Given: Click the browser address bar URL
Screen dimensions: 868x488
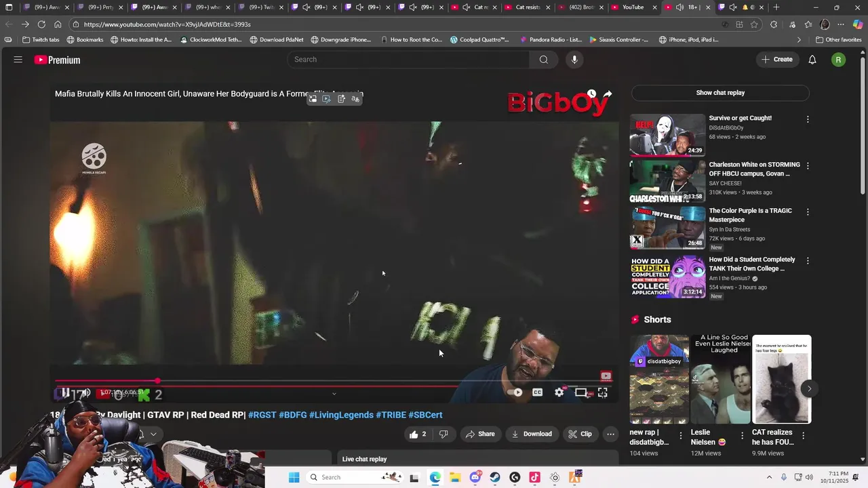Looking at the screenshot, I should [x=167, y=24].
